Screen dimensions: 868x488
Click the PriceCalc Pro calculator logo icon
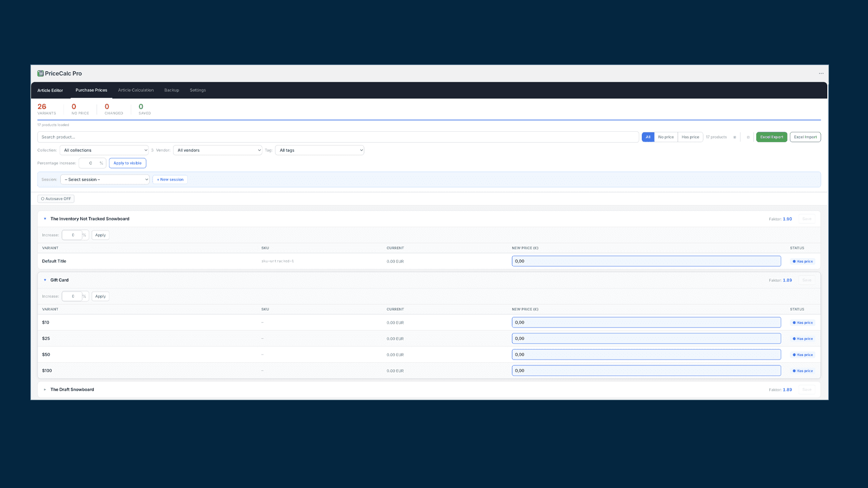coord(41,73)
